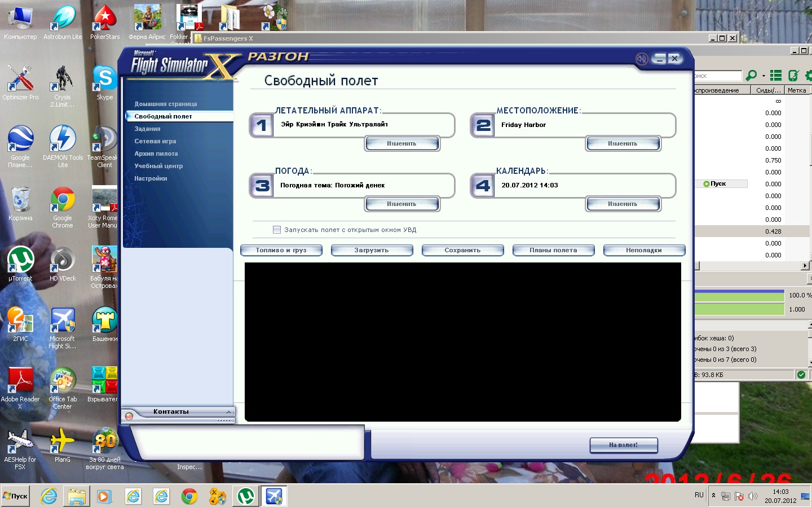This screenshot has height=508, width=812.
Task: Open µTorrent desktop shortcut
Action: [x=20, y=264]
